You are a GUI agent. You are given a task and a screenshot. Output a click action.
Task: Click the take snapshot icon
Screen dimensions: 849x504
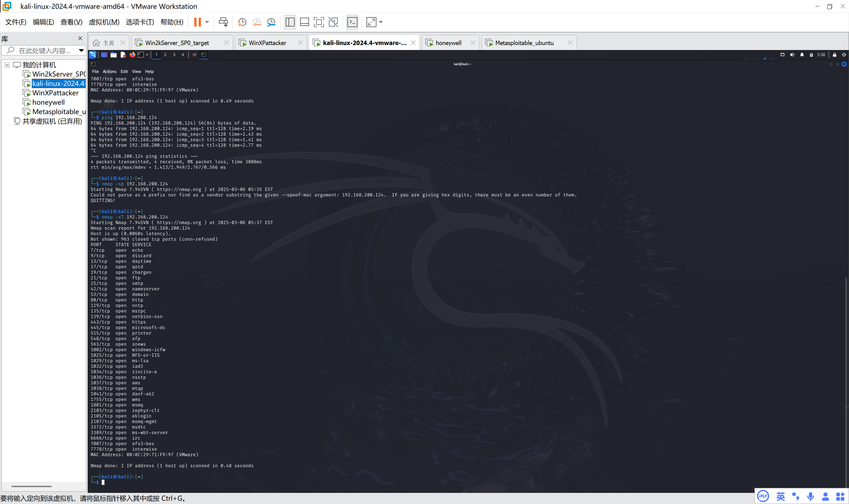pos(242,22)
